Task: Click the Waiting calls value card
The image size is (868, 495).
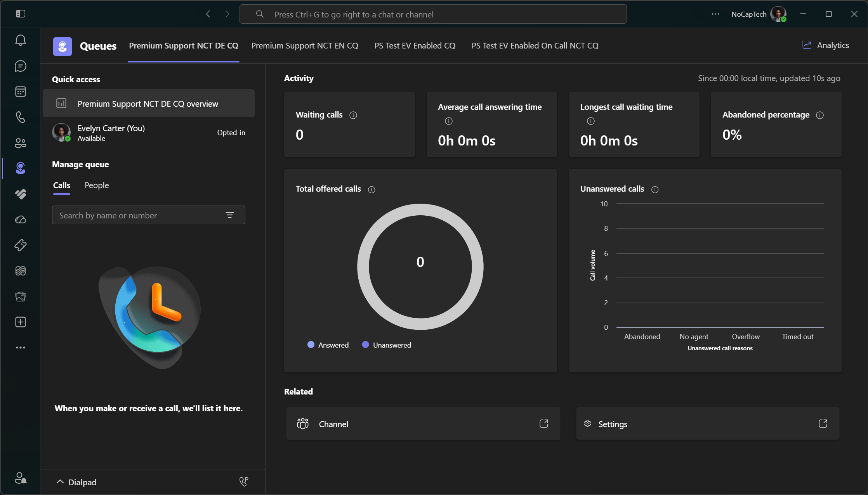Action: [349, 125]
